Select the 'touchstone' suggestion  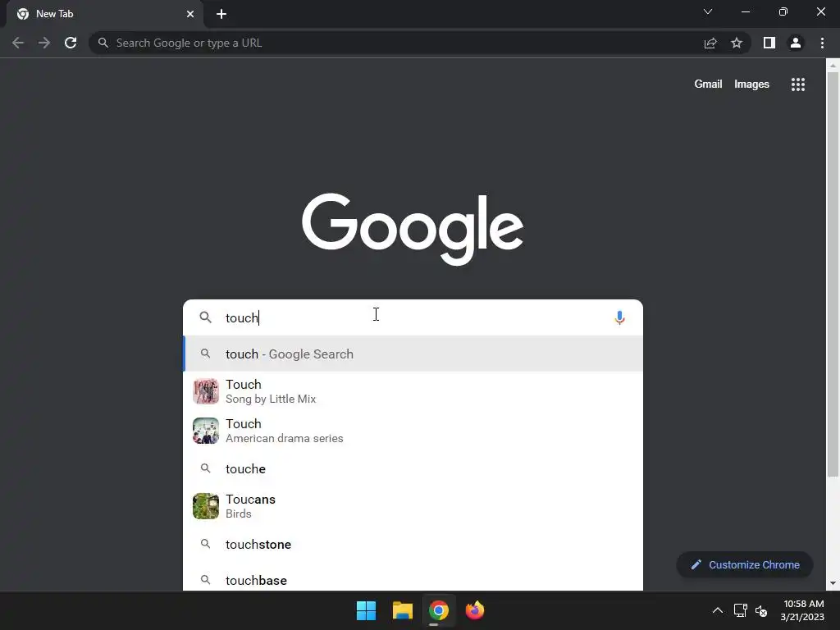(x=413, y=545)
